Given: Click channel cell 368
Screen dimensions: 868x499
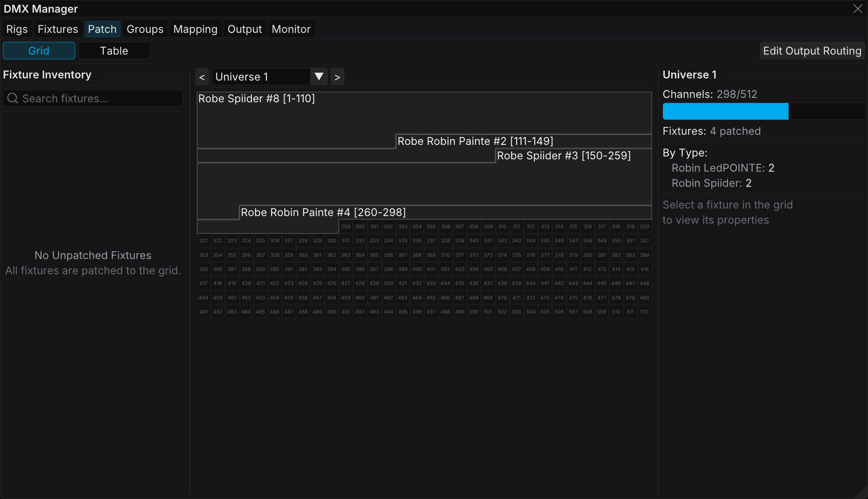Looking at the screenshot, I should pos(417,255).
